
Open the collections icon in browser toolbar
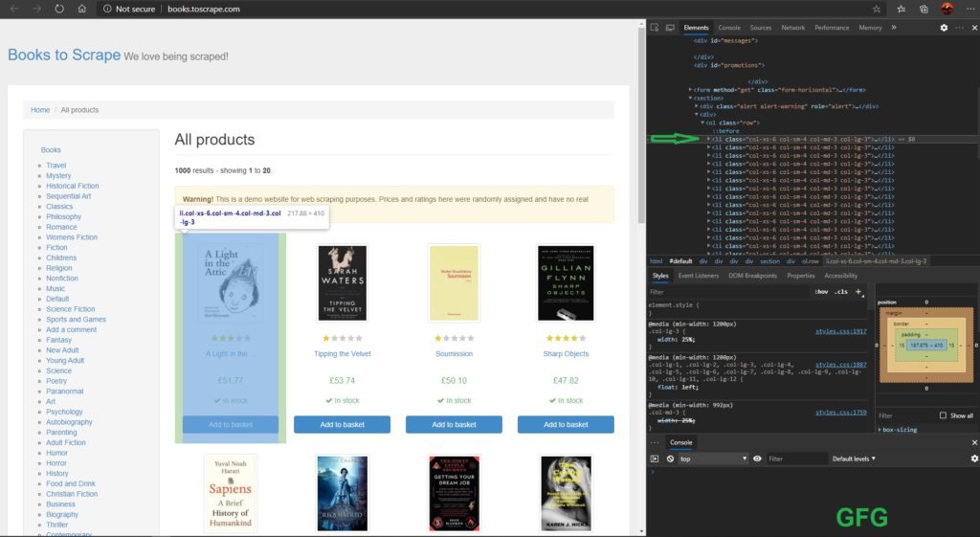(x=924, y=9)
